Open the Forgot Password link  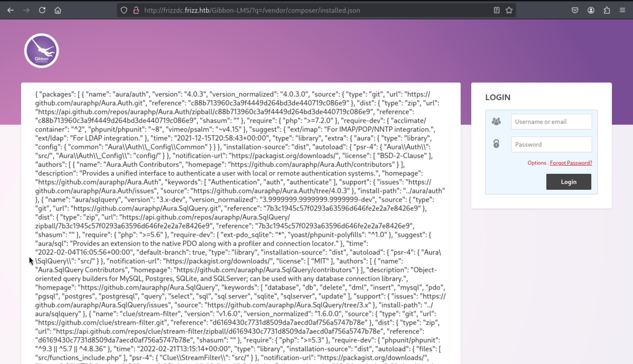[571, 163]
